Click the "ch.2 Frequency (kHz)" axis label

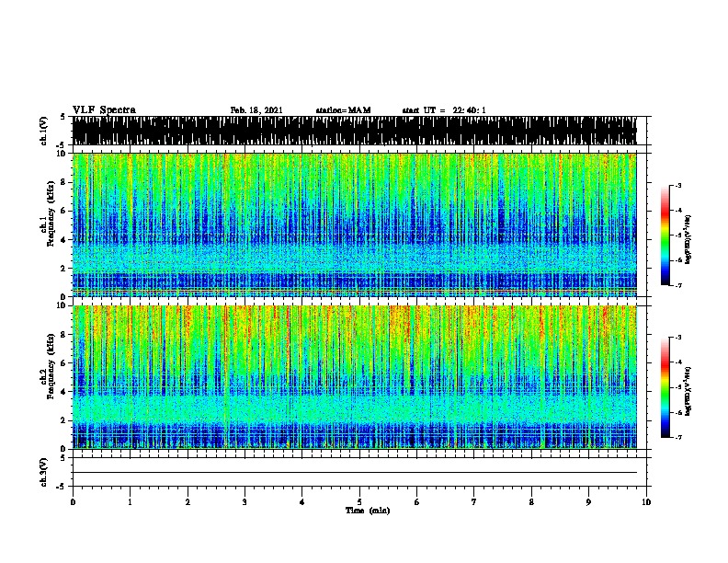(x=47, y=366)
